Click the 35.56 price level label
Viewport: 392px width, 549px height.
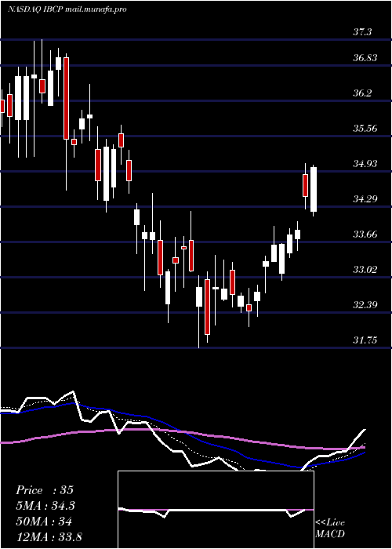click(365, 128)
